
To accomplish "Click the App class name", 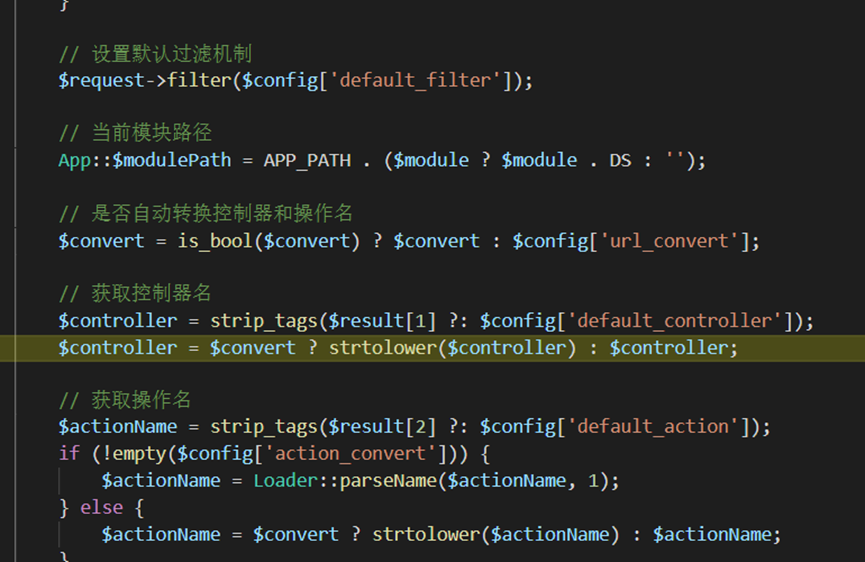I will pos(74,160).
